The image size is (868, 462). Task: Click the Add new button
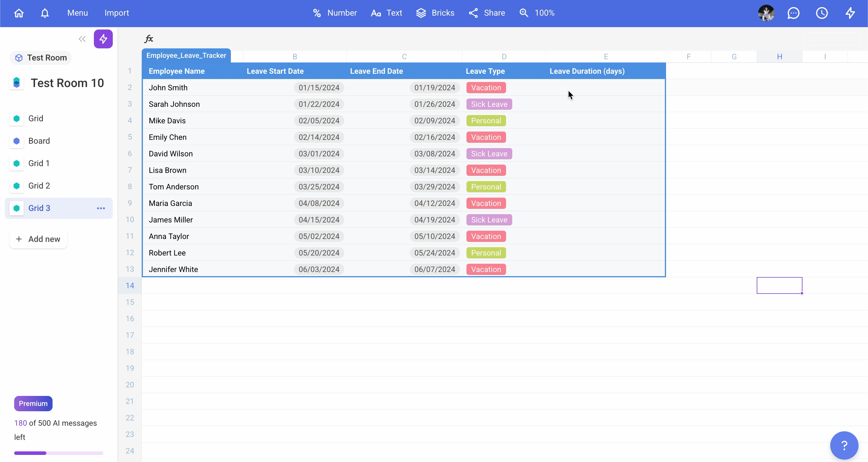click(38, 239)
